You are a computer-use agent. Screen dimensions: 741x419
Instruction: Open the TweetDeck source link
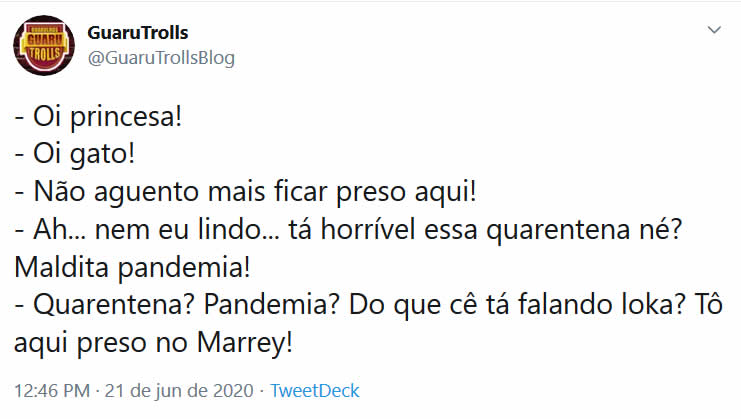point(315,391)
